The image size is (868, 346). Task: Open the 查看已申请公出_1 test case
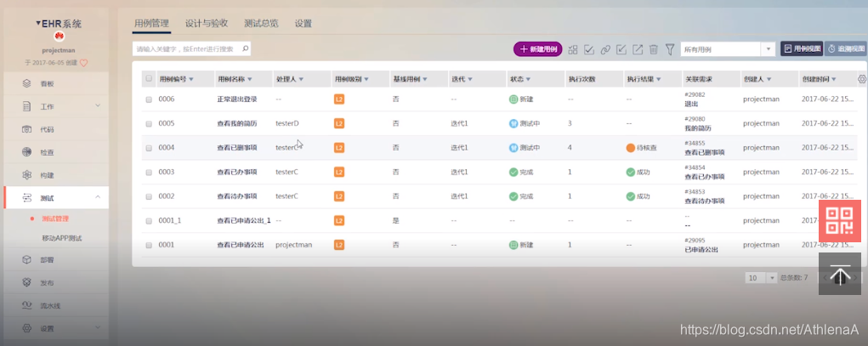pyautogui.click(x=244, y=220)
